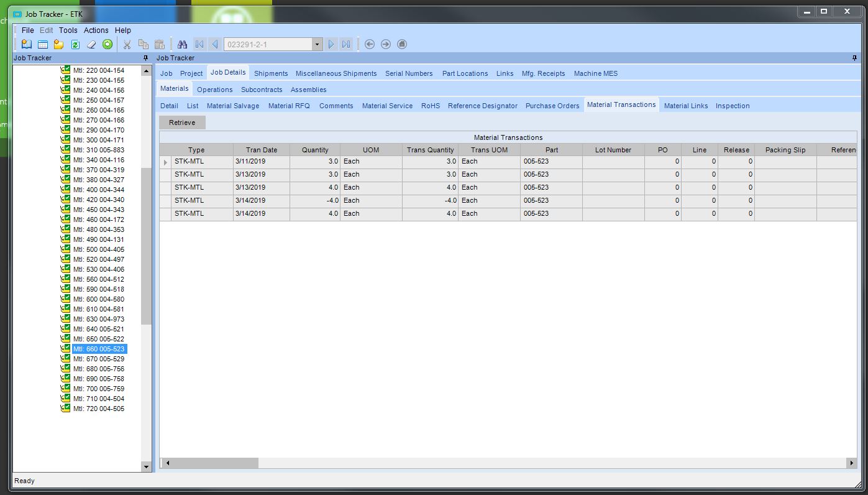Open the Subcontracts sub-tab
The width and height of the screenshot is (868, 495).
(262, 90)
